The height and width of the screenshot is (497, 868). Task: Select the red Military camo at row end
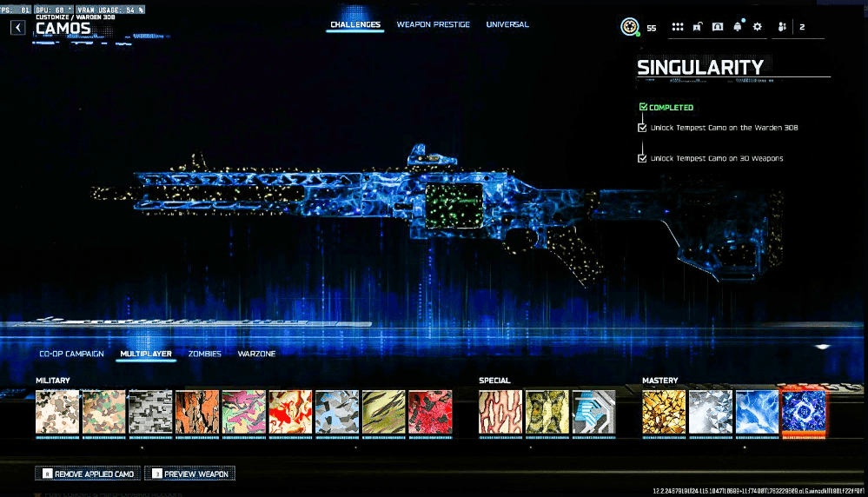click(430, 412)
